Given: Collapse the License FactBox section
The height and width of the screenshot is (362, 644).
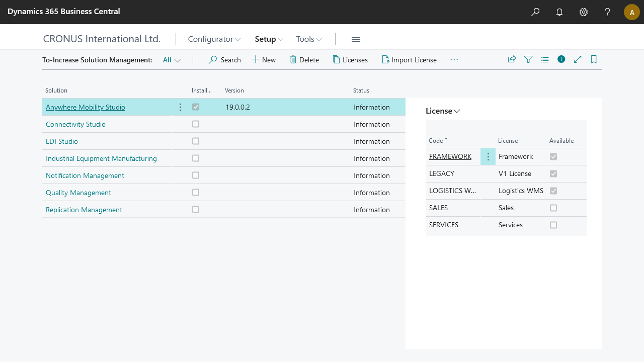Looking at the screenshot, I should 443,111.
